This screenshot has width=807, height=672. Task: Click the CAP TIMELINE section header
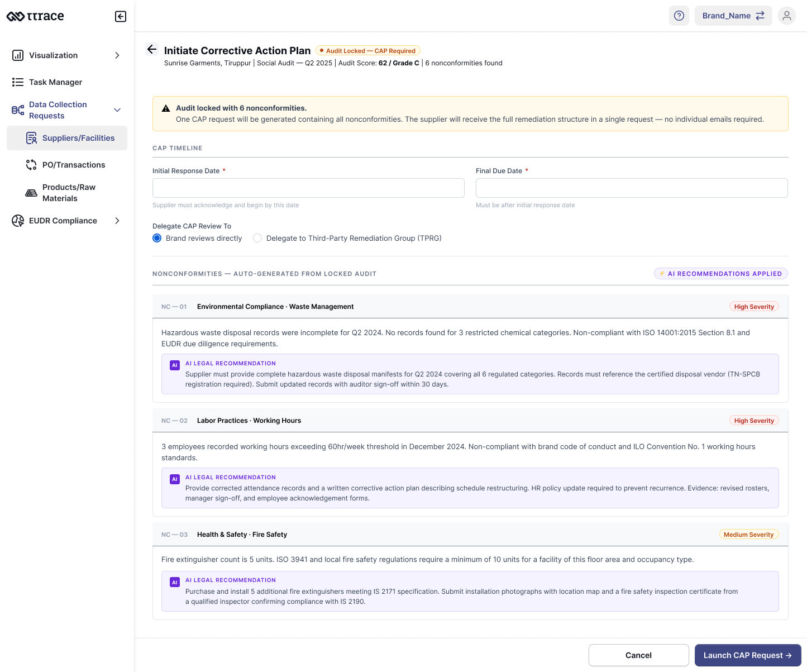[178, 148]
